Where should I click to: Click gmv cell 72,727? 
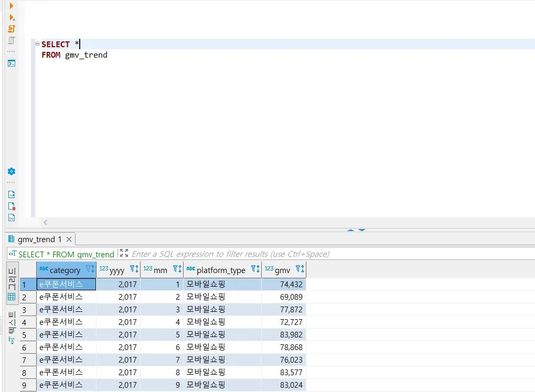click(x=284, y=322)
